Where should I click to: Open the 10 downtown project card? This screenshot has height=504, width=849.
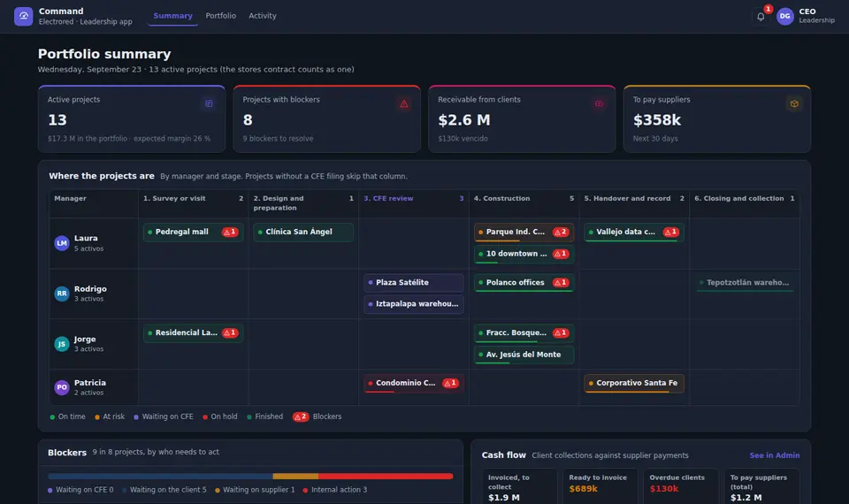pyautogui.click(x=524, y=254)
